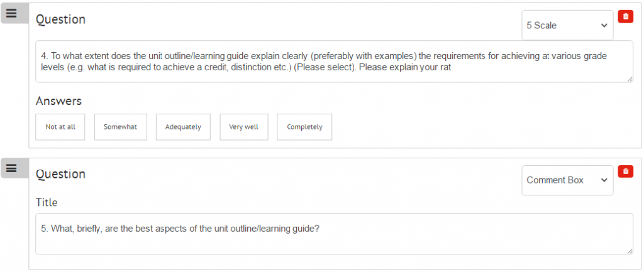This screenshot has width=644, height=272.
Task: Click the 'Question' heading of the 5 Scale card
Action: click(61, 19)
